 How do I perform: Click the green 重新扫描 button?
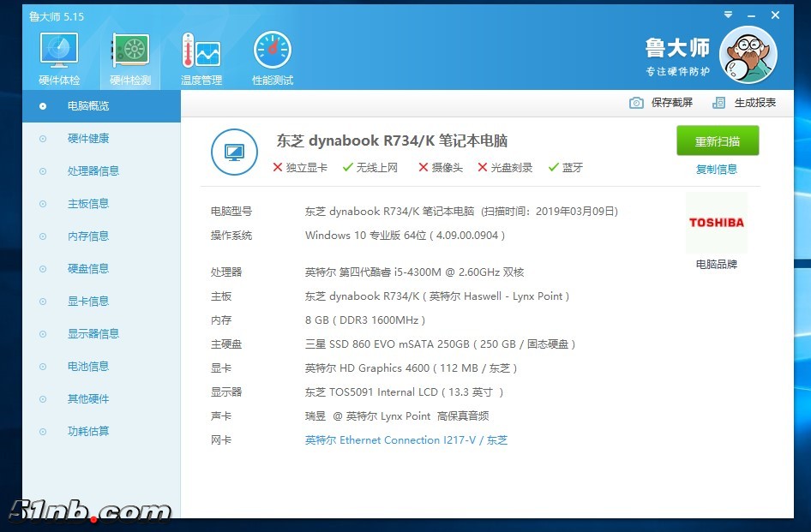[717, 141]
